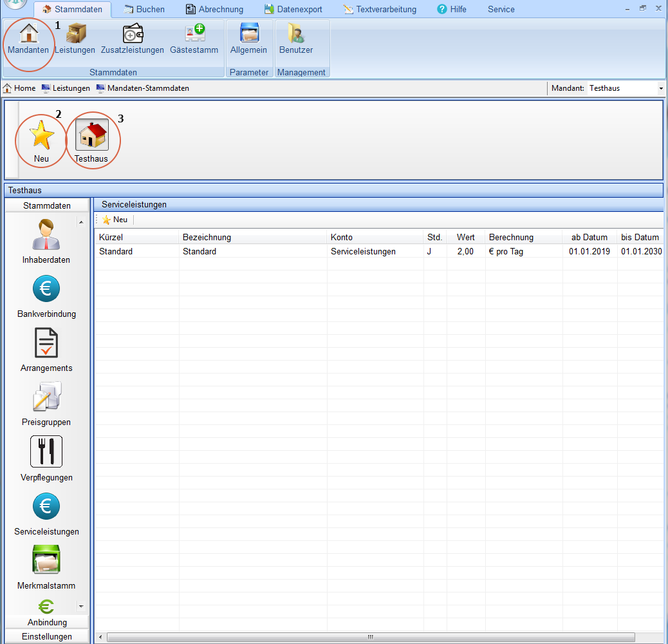This screenshot has height=644, width=668.
Task: Expand the Mandant dropdown
Action: pos(660,88)
